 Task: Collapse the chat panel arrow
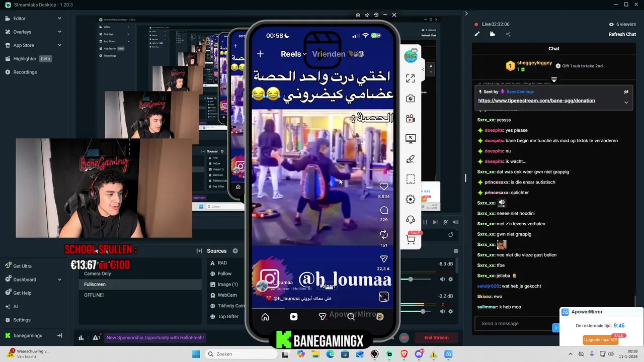466,14
